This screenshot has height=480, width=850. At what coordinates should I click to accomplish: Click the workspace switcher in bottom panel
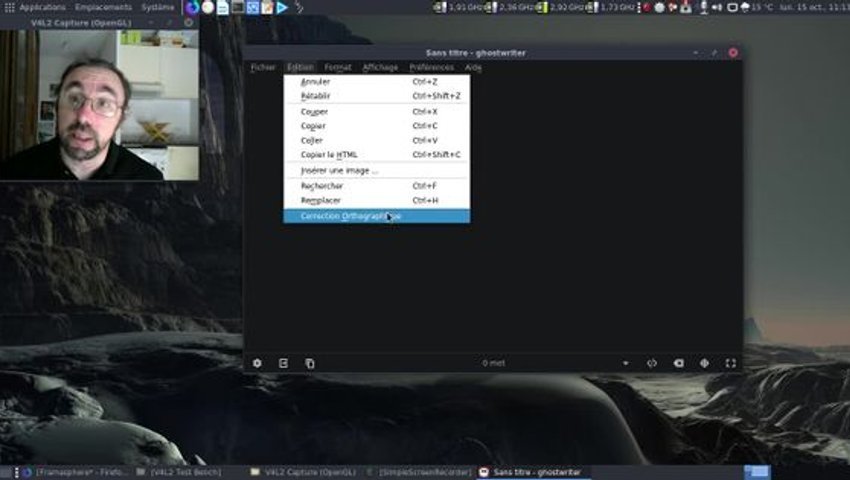click(757, 472)
